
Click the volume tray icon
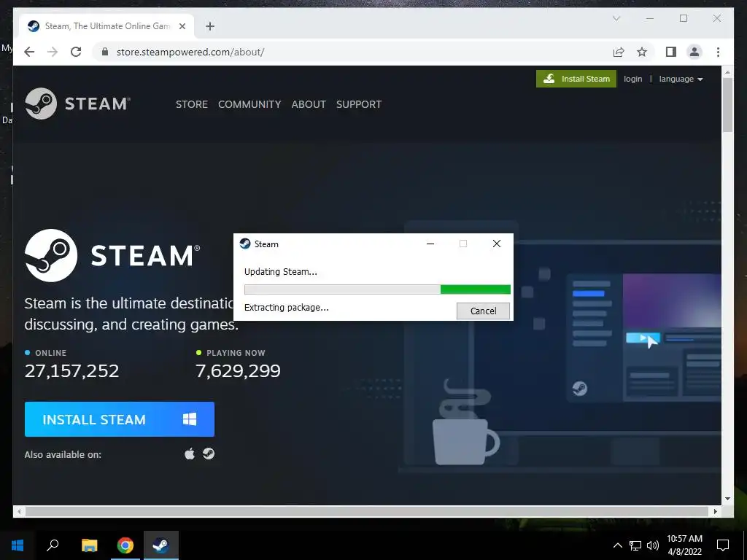(x=653, y=545)
